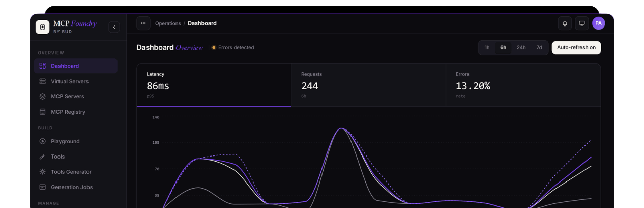
Task: Open the Tools Generator page
Action: (x=76, y=172)
